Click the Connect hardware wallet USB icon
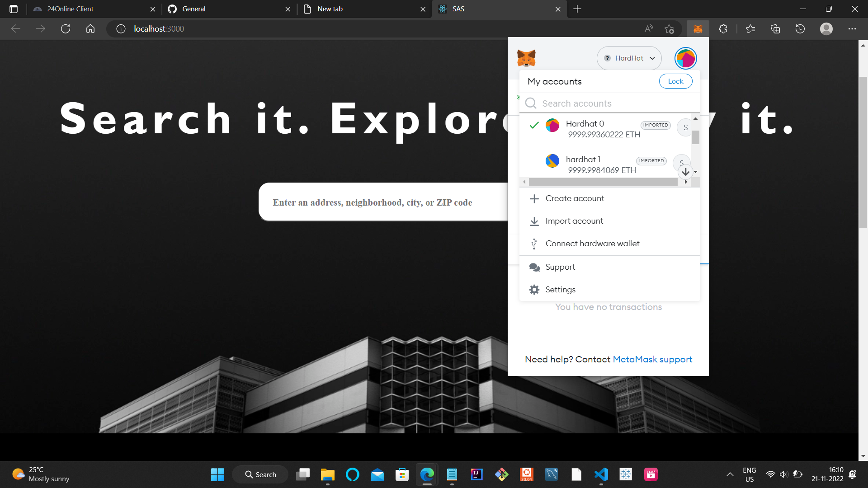The width and height of the screenshot is (868, 488). (534, 243)
